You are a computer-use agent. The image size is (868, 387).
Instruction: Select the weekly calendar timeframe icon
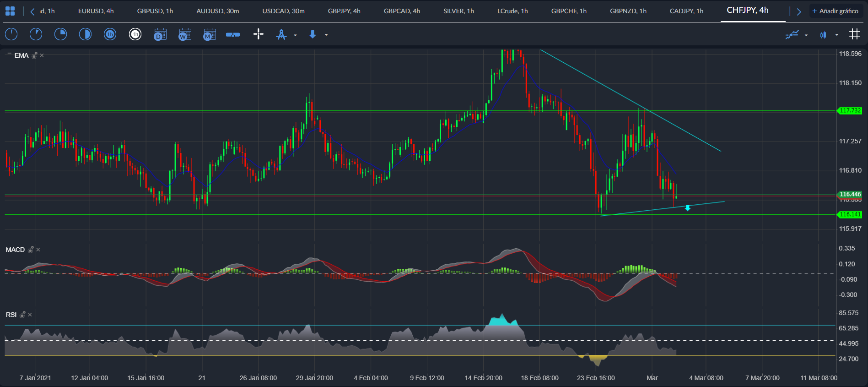click(185, 34)
